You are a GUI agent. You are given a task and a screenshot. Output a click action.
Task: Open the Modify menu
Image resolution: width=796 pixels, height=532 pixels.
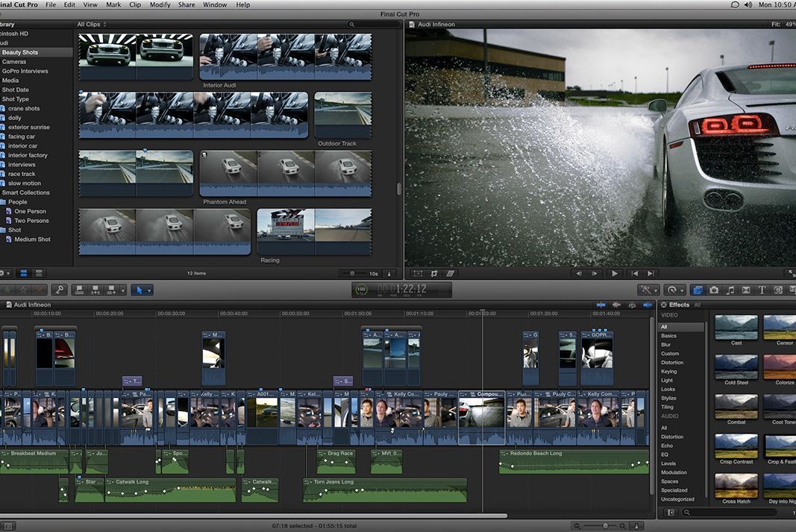tap(160, 4)
